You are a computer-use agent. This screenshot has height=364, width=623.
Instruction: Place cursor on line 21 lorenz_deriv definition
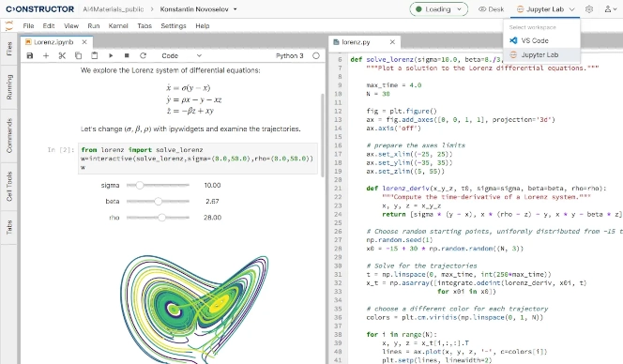point(486,189)
